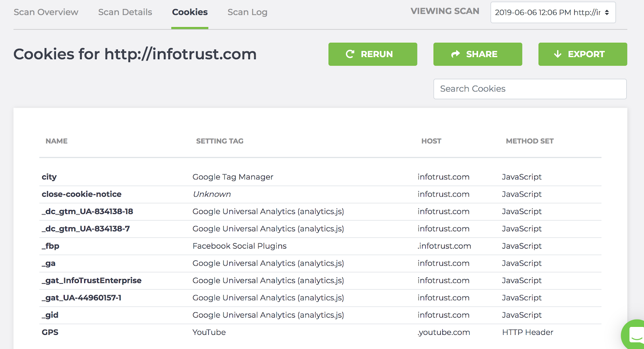
Task: Click the infotrust.com host in city row
Action: coord(444,177)
